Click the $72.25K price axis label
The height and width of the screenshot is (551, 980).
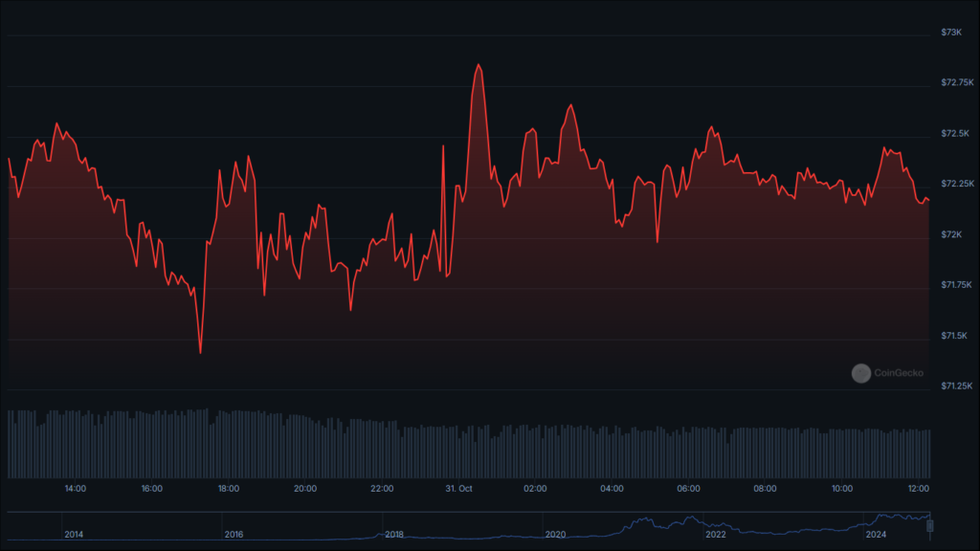[x=957, y=184]
